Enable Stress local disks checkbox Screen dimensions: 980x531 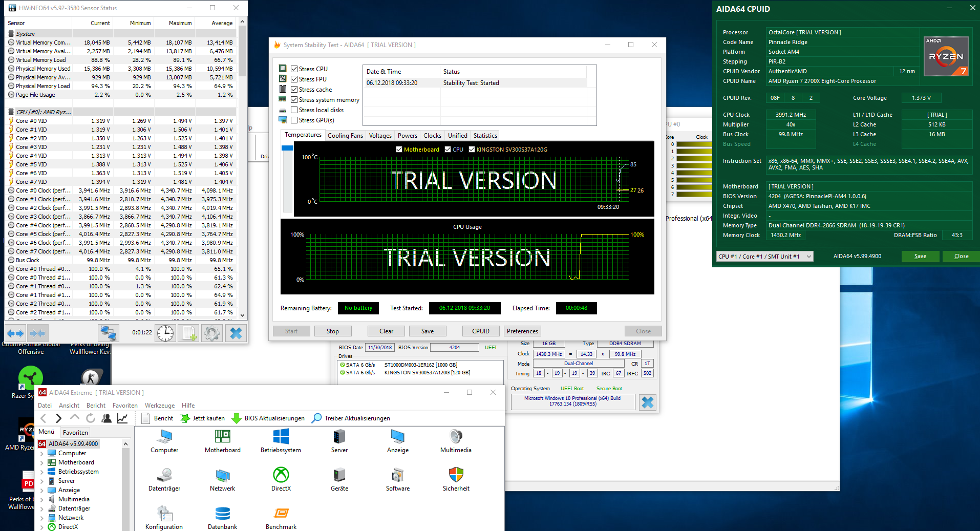coord(294,110)
